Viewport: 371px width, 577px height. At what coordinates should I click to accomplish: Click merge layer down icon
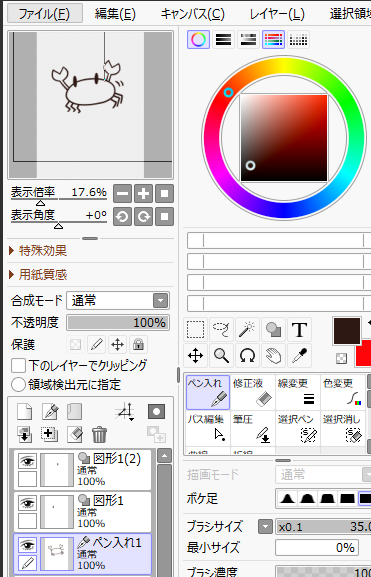click(x=50, y=434)
